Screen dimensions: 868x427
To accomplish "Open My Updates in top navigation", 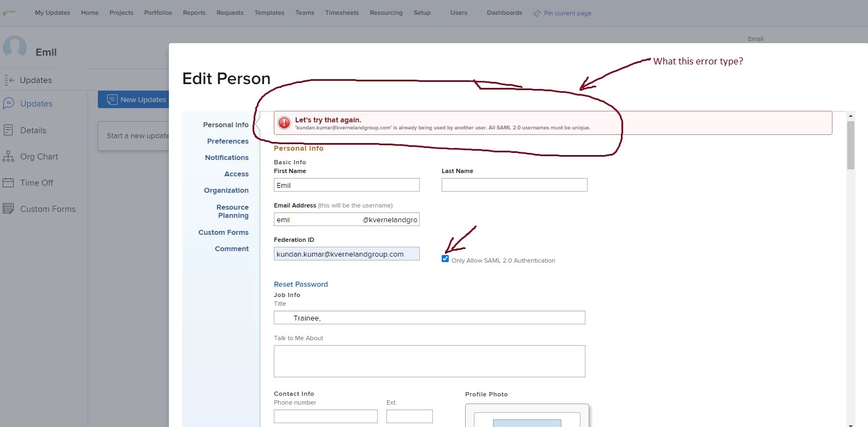I will [x=52, y=13].
